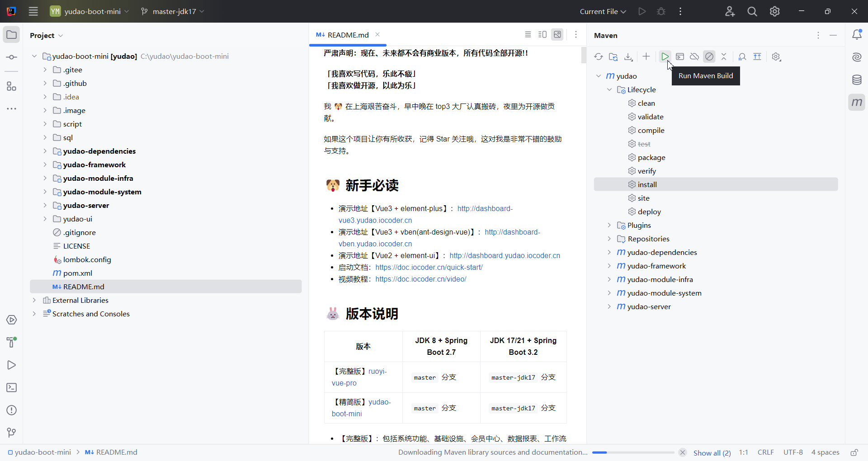Open editor tab options menu
The width and height of the screenshot is (868, 461).
pyautogui.click(x=576, y=34)
